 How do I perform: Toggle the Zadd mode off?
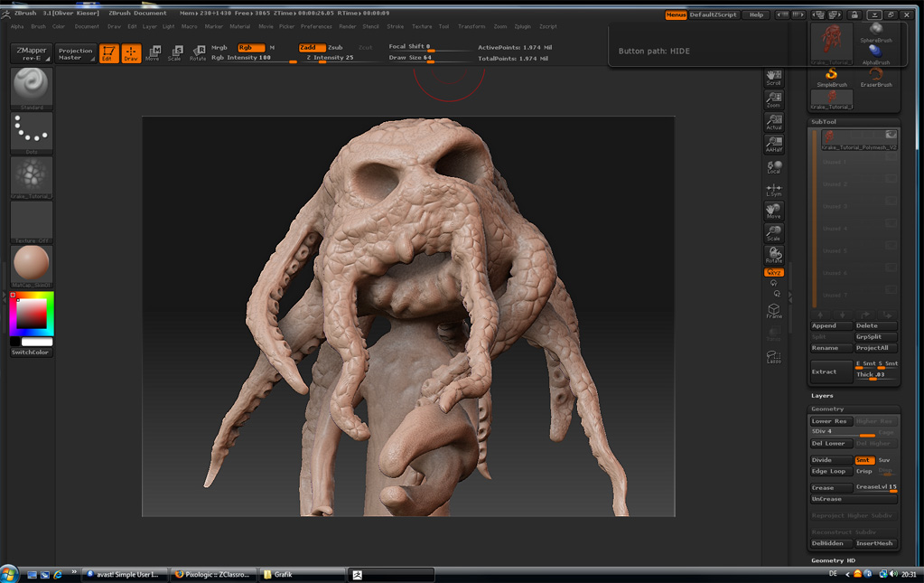[312, 47]
